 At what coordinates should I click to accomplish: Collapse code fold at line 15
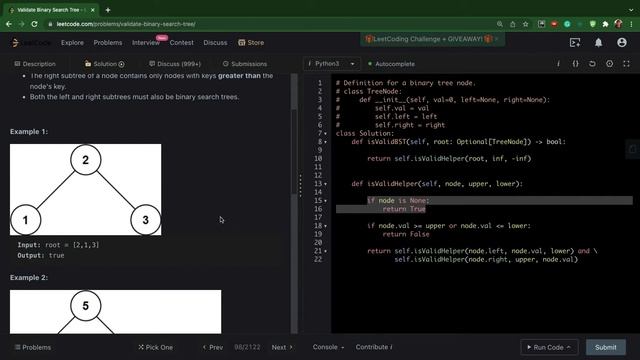pyautogui.click(x=325, y=201)
